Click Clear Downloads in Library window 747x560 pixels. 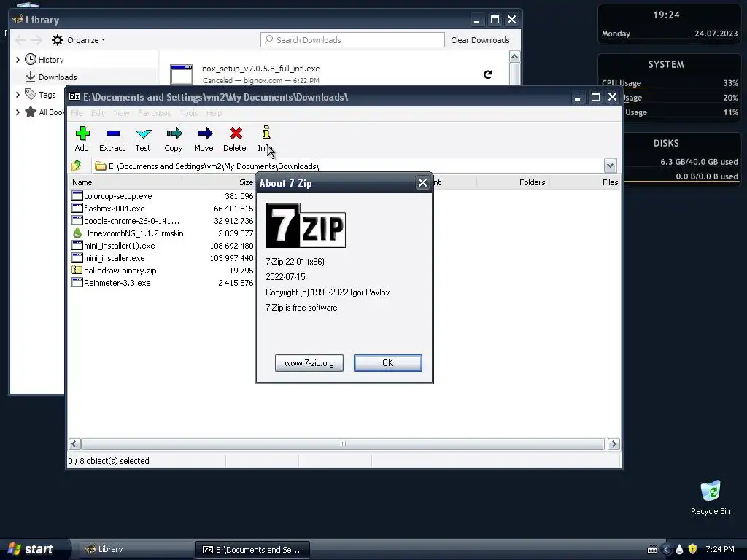tap(480, 40)
